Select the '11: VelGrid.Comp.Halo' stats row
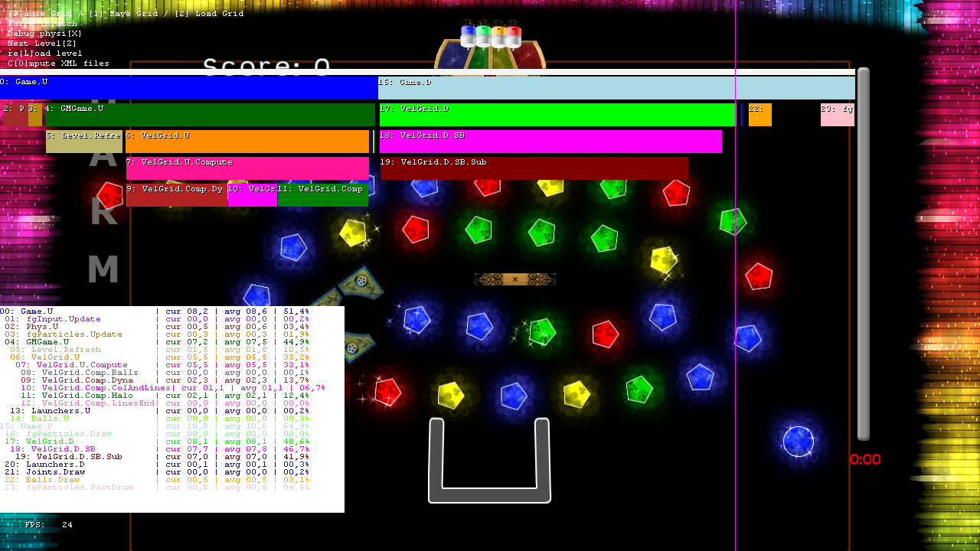This screenshot has width=980, height=551. pos(165,396)
